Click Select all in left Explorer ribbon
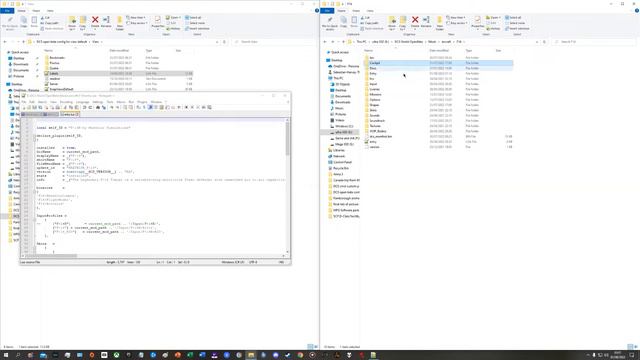640x360 pixels. [193, 18]
